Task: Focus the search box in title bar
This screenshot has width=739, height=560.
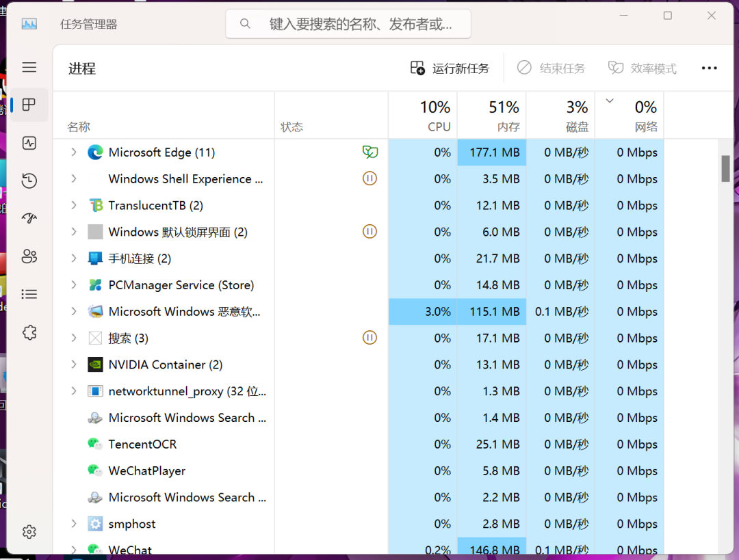Action: (348, 23)
